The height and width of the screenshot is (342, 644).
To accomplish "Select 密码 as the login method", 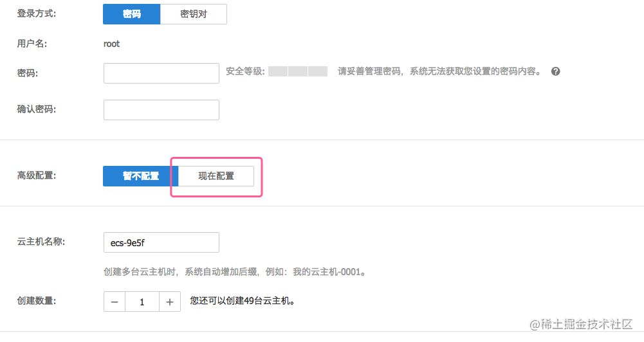I will tap(131, 14).
